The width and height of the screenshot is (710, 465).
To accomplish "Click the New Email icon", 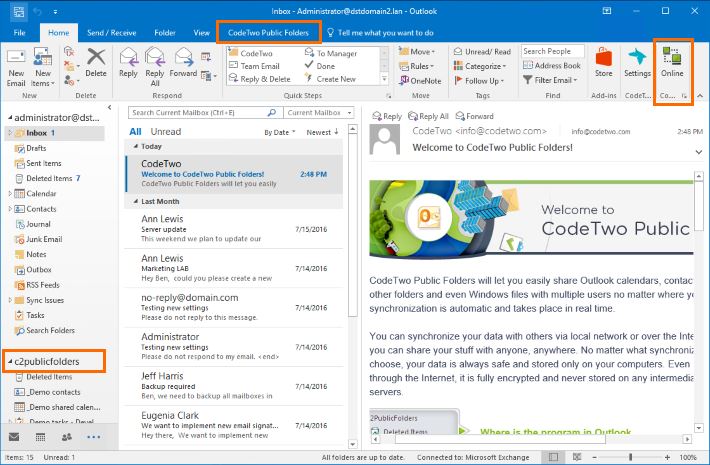I will (16, 68).
